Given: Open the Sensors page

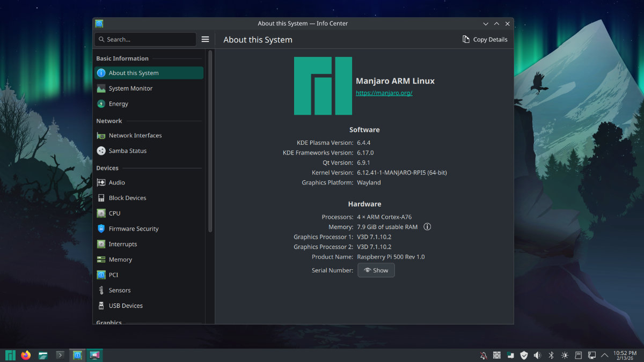Looking at the screenshot, I should pyautogui.click(x=149, y=290).
